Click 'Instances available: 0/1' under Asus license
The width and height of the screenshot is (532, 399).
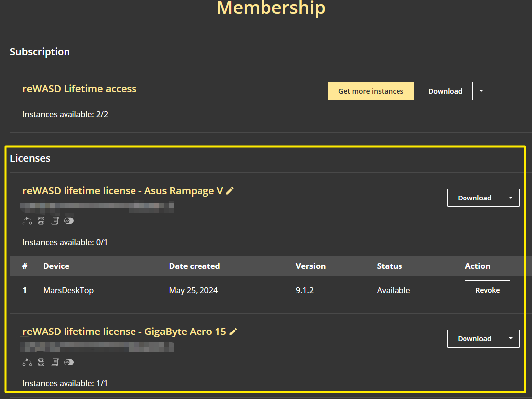pyautogui.click(x=65, y=243)
